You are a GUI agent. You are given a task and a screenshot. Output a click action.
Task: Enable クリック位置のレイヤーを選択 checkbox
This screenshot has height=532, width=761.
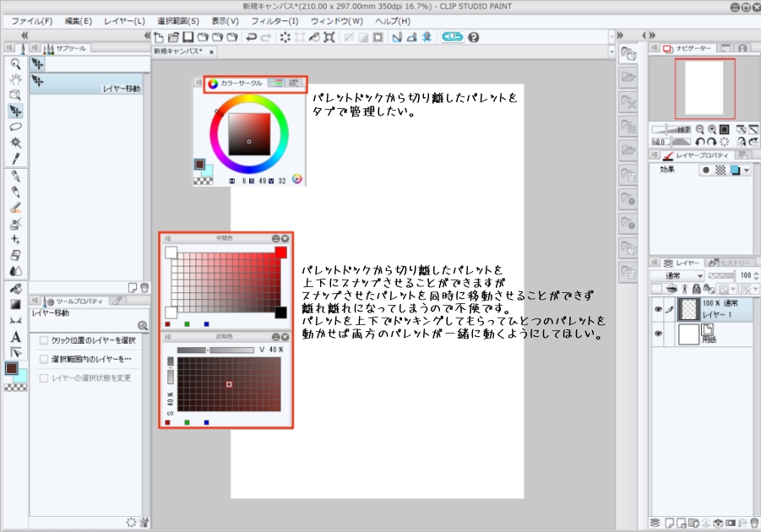(x=44, y=340)
